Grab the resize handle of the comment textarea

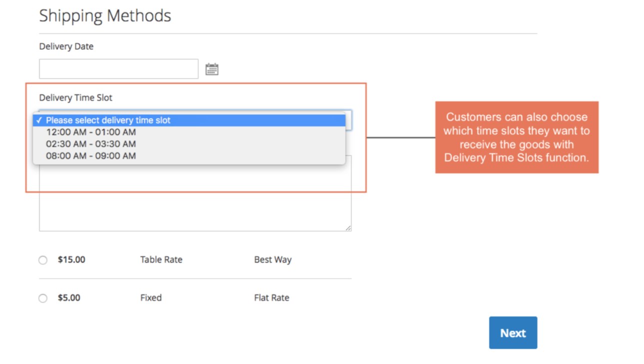[348, 228]
